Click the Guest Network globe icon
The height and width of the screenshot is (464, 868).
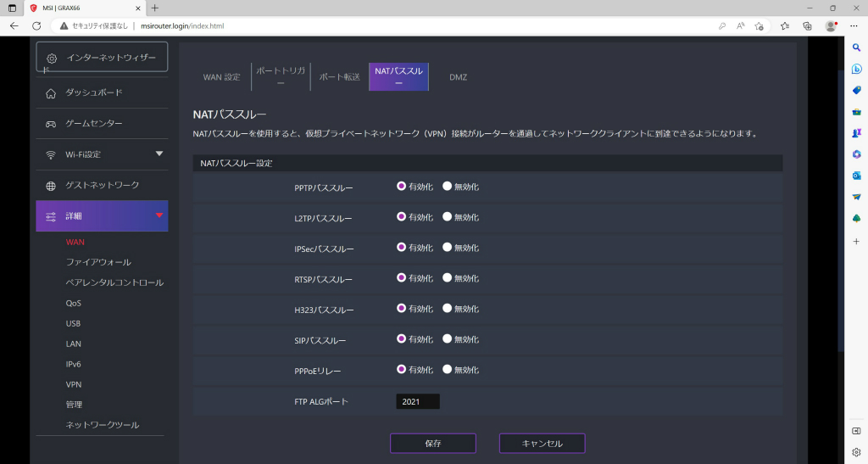tap(51, 186)
